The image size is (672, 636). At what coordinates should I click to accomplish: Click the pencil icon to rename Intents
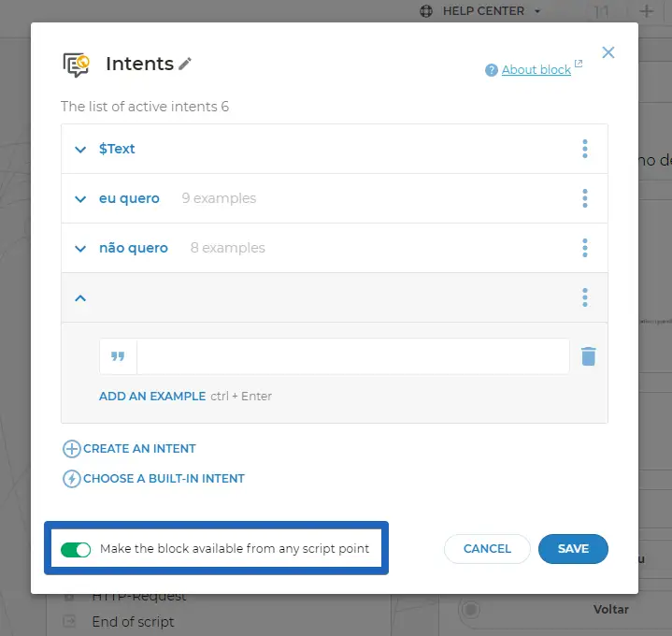[x=186, y=64]
